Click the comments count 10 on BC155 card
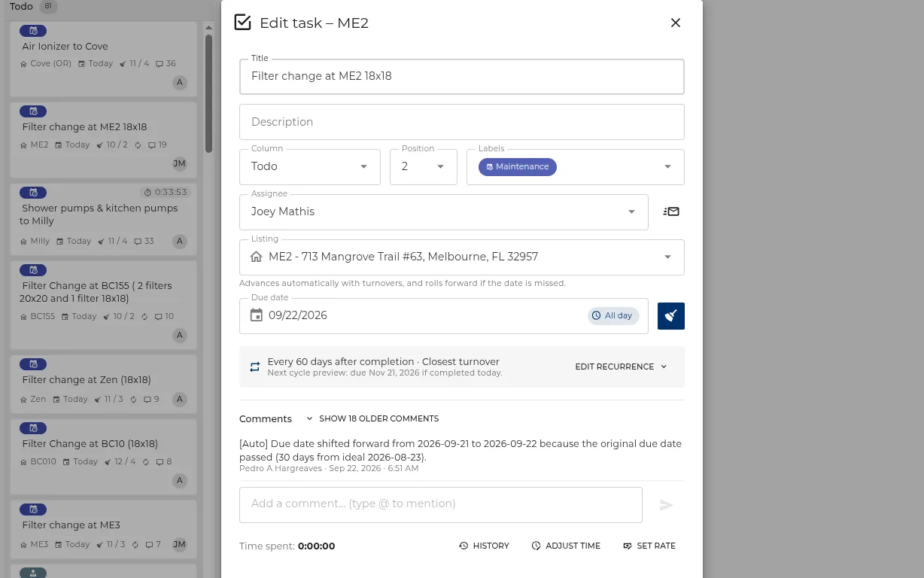The width and height of the screenshot is (924, 578). point(164,316)
